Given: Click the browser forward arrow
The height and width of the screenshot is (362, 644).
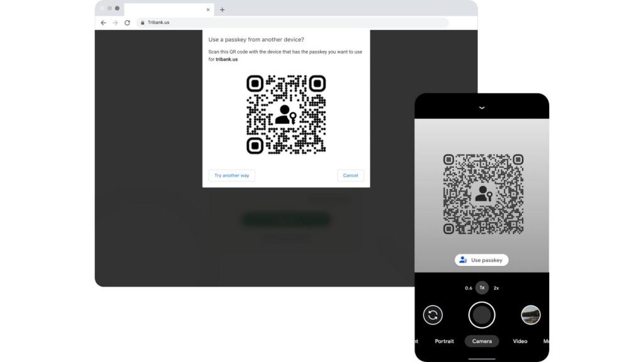Looking at the screenshot, I should point(114,23).
